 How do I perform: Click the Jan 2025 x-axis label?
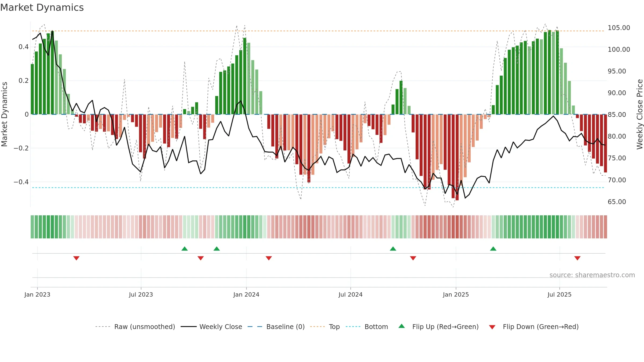point(456,294)
